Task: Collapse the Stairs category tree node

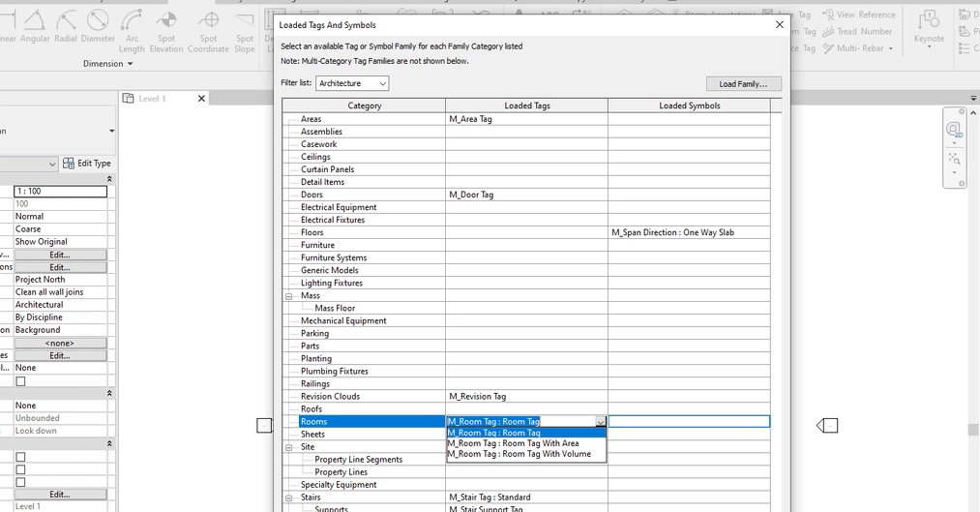Action: [288, 498]
